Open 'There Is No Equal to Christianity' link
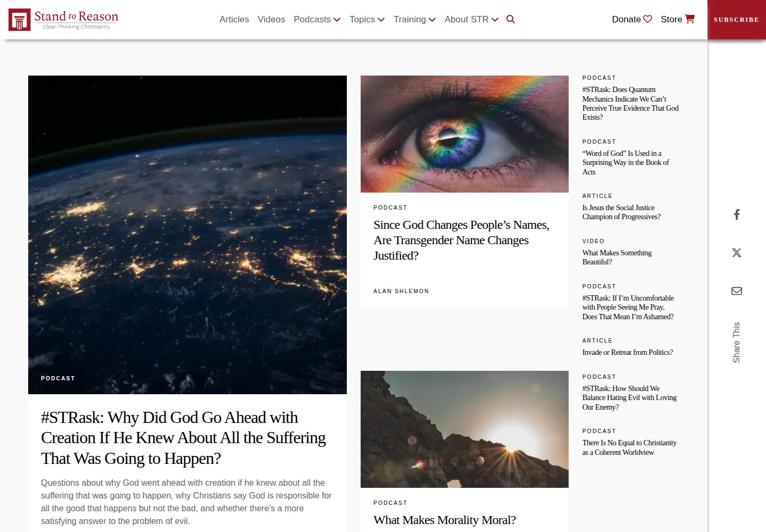This screenshot has height=532, width=766. pos(629,447)
